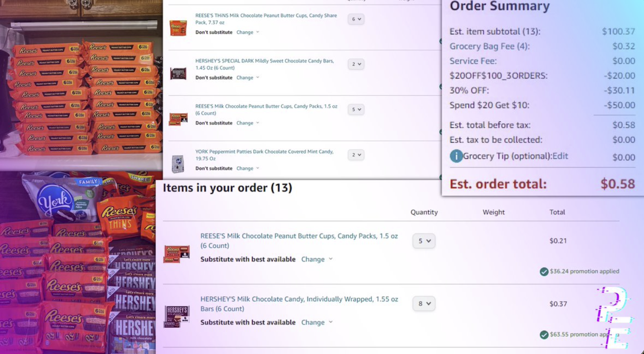Open quantity dropdown for Hershey's Special Dark
Screen dimensions: 644x354
coord(356,64)
